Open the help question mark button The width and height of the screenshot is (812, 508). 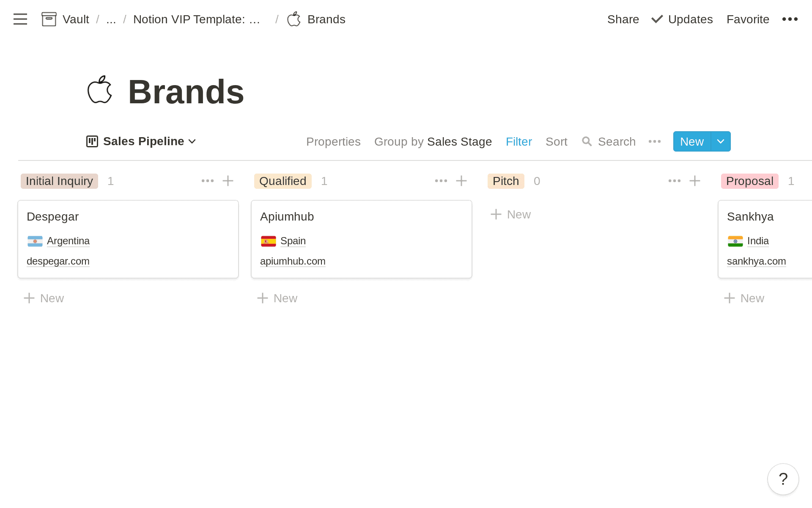click(x=783, y=479)
